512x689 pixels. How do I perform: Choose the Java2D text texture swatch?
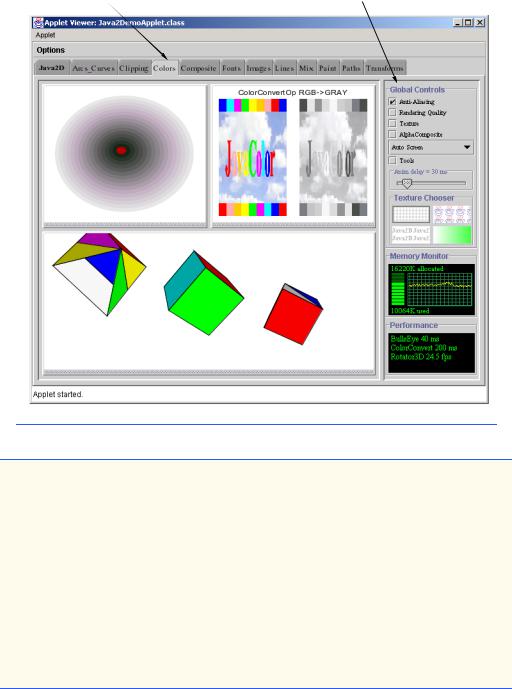pyautogui.click(x=411, y=234)
